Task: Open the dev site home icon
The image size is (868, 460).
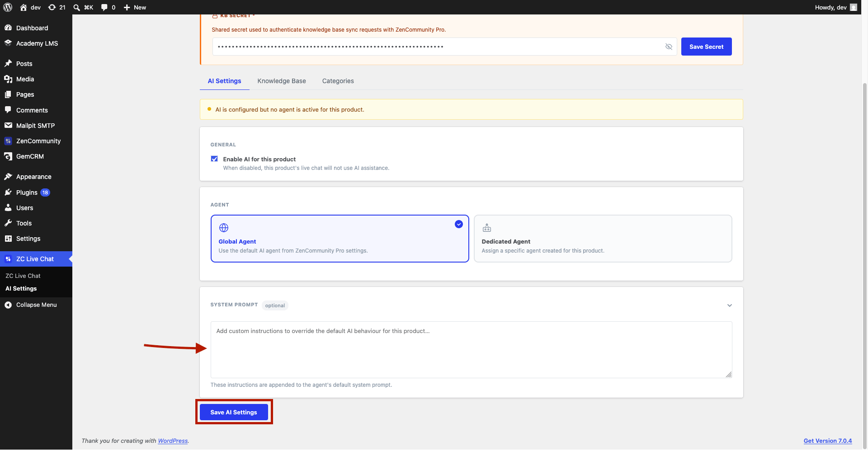Action: click(x=24, y=7)
